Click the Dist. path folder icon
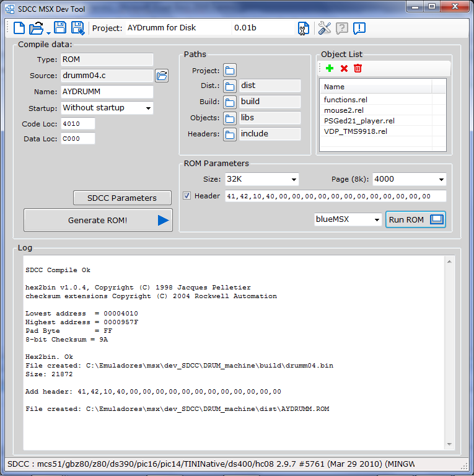Image resolution: width=474 pixels, height=476 pixels. coord(230,86)
